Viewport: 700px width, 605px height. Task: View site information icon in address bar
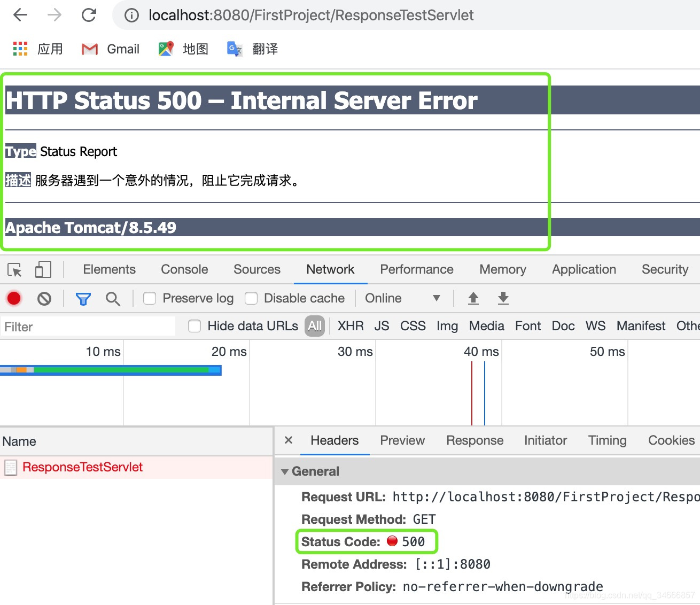click(131, 15)
